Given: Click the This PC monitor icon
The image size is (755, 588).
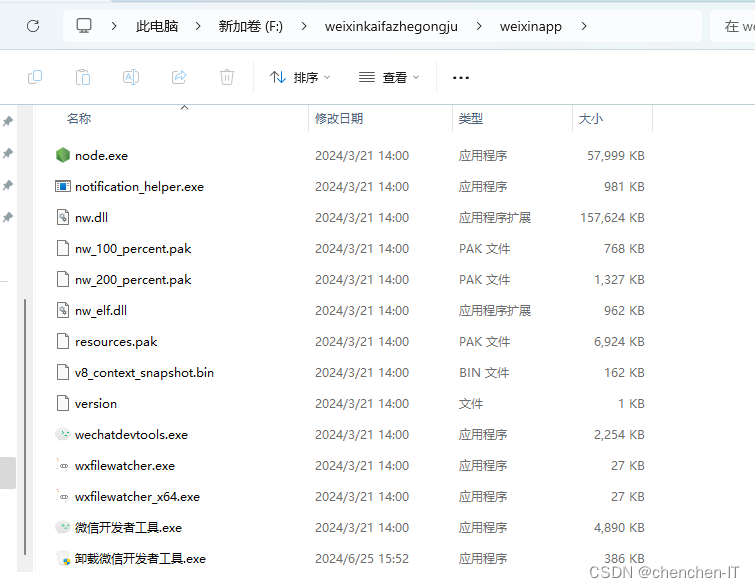Looking at the screenshot, I should (84, 26).
